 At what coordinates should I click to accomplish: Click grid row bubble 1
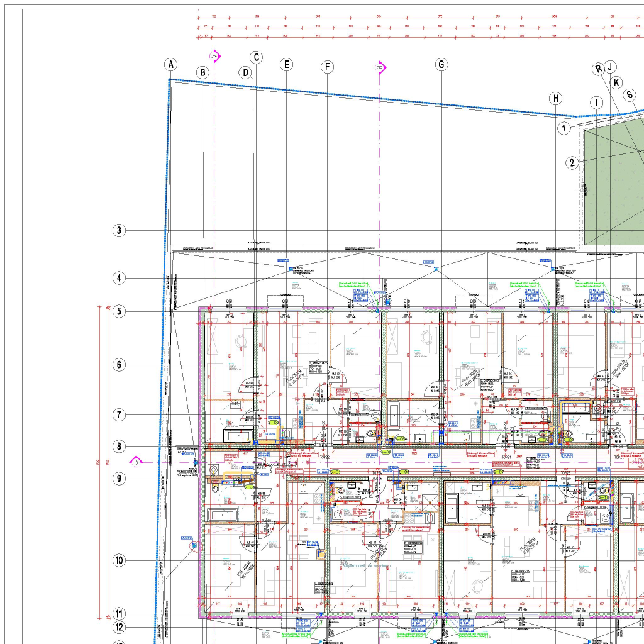click(565, 128)
